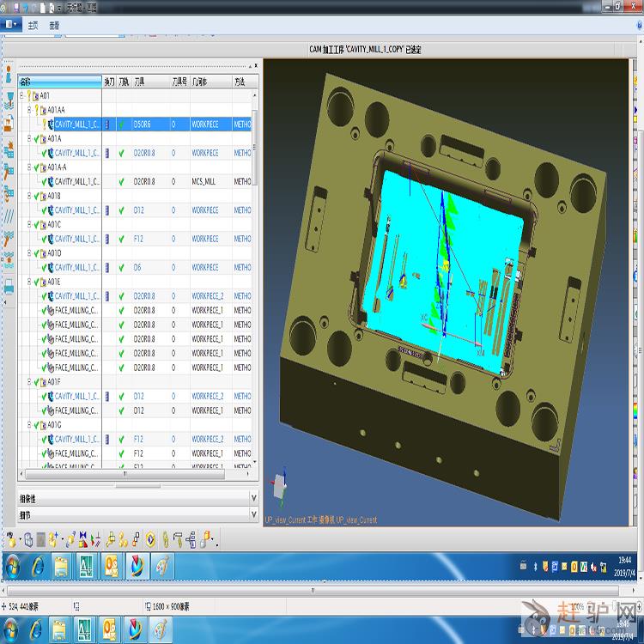Click the 刀具 column header
The image size is (644, 644).
[x=139, y=82]
